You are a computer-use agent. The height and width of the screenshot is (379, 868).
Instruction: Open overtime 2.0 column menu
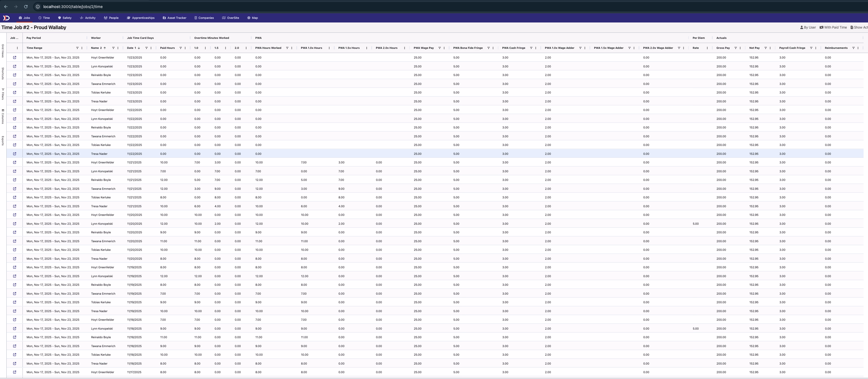pos(246,48)
